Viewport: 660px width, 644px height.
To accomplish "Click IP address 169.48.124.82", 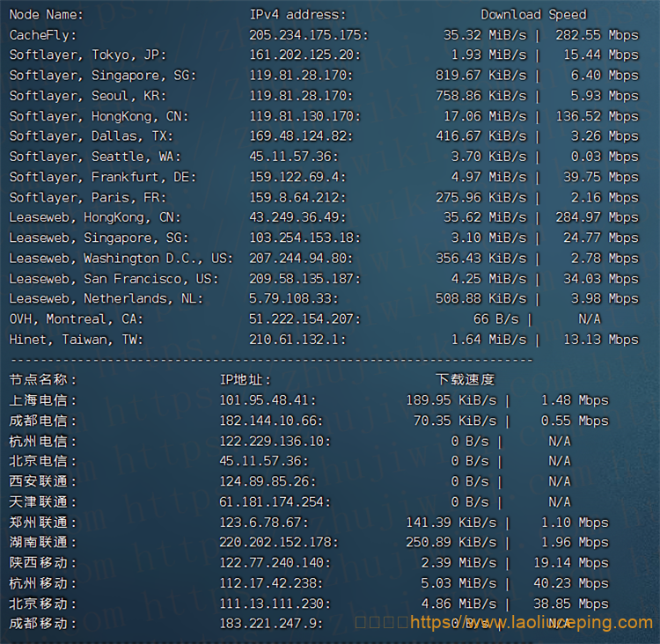I will pos(301,136).
